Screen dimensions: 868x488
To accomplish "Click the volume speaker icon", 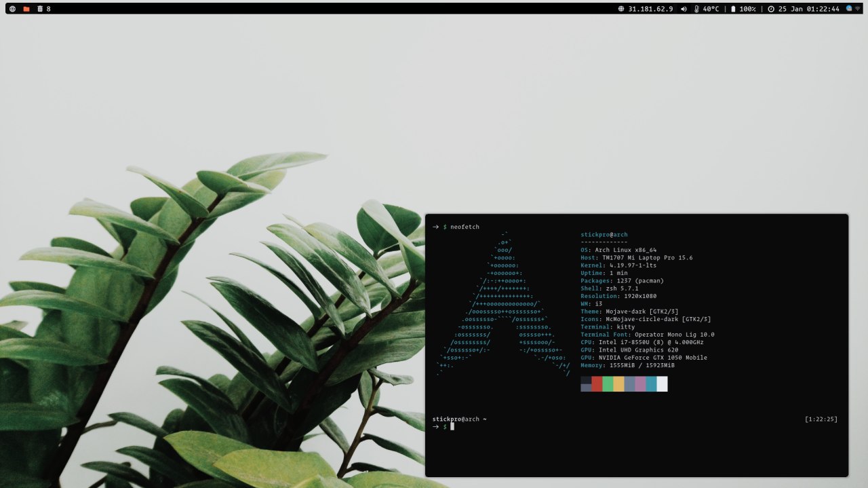I will click(x=684, y=9).
